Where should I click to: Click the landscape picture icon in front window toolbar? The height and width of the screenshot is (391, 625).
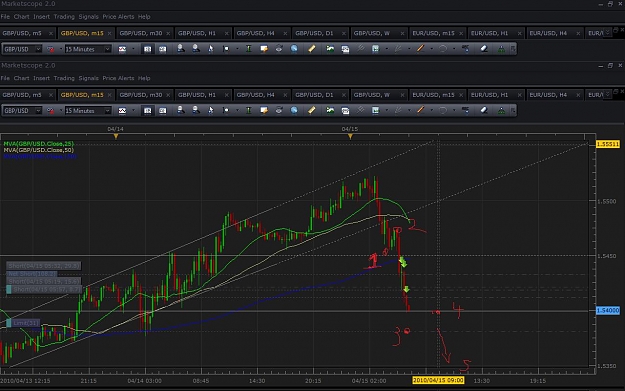coord(330,110)
